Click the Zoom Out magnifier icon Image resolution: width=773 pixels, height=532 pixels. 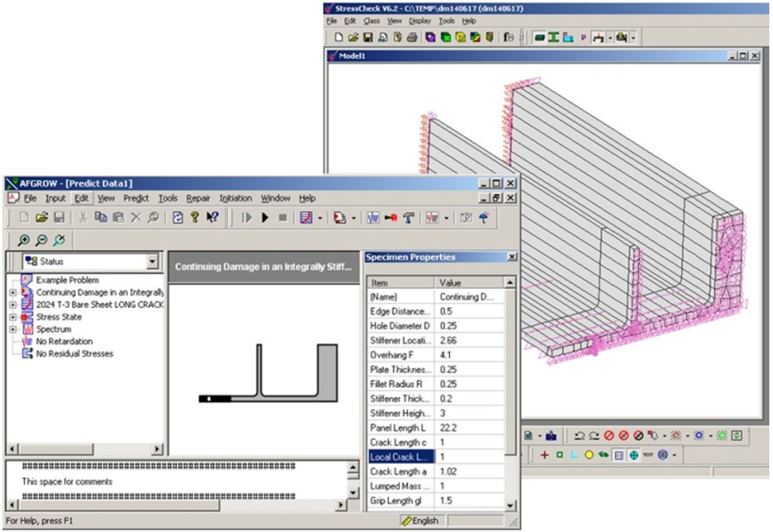click(x=41, y=240)
